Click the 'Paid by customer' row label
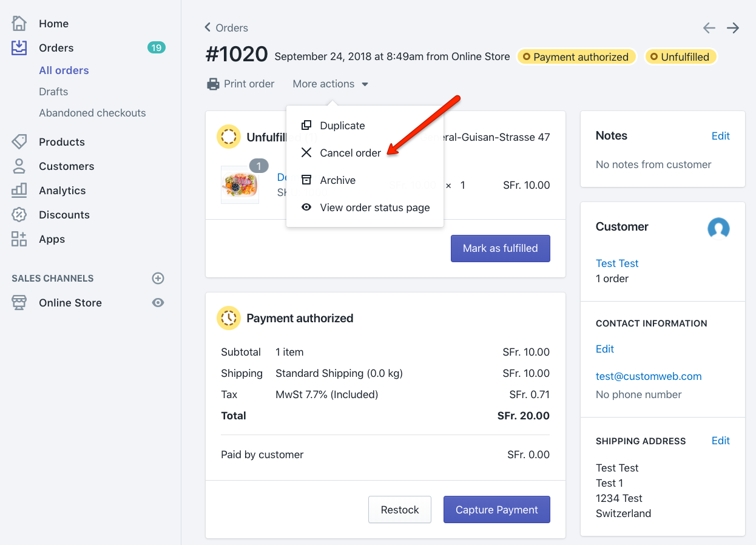This screenshot has height=545, width=756. click(x=262, y=455)
